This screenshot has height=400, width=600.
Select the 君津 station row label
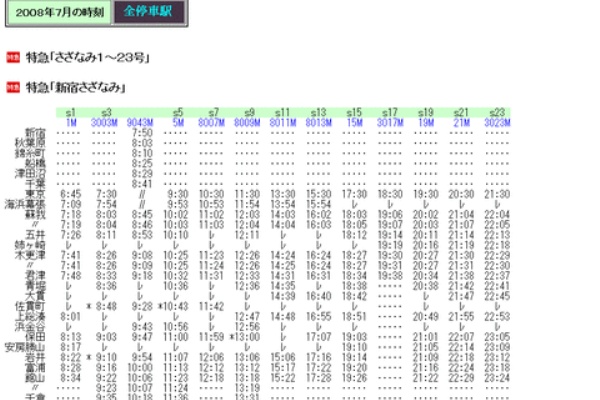(35, 276)
